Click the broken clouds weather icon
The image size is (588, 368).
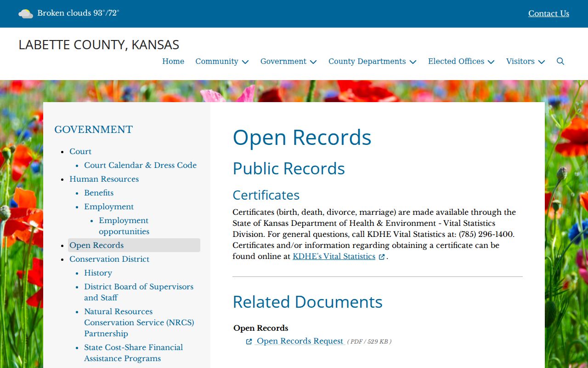click(26, 14)
